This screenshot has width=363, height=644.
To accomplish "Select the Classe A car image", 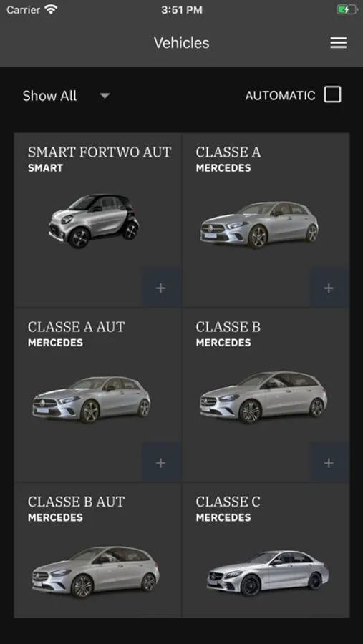I will [259, 224].
